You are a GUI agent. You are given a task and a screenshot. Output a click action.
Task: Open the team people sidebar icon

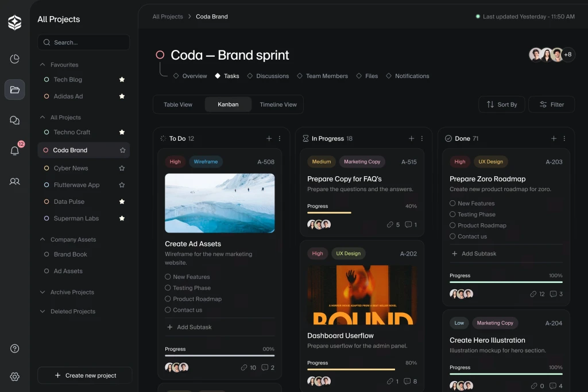coord(14,181)
